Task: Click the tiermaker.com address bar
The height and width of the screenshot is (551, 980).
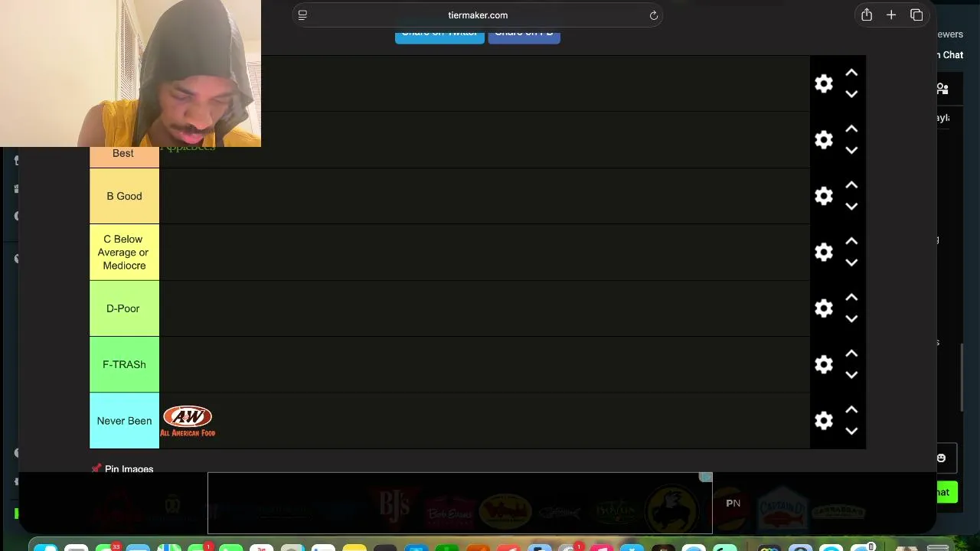Action: click(x=478, y=15)
